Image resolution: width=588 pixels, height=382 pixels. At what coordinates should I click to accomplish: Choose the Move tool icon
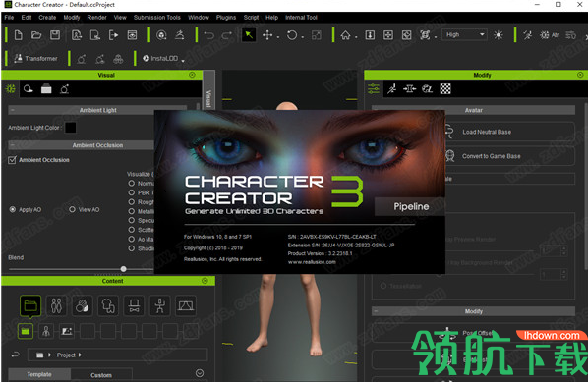267,35
